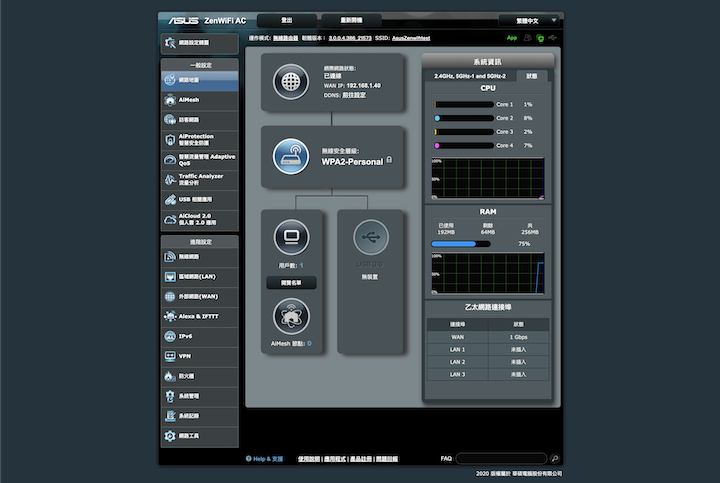This screenshot has width=720, height=483.
Task: Open WAN settings in sidebar
Action: coord(200,297)
